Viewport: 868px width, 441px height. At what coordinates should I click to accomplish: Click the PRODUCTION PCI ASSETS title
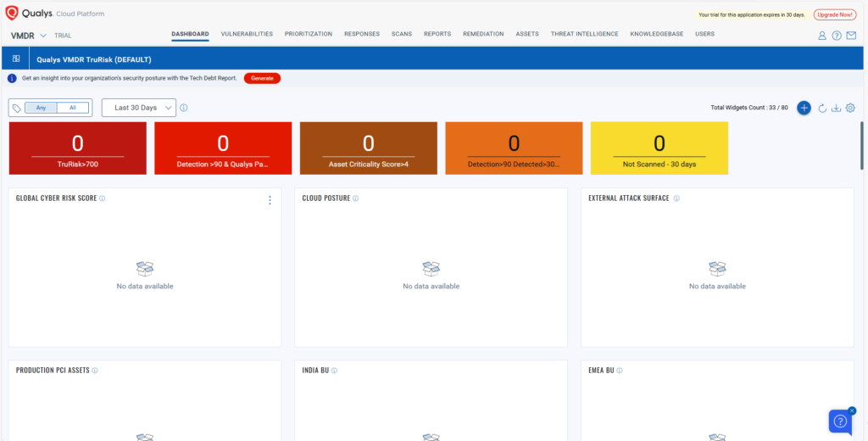click(53, 371)
